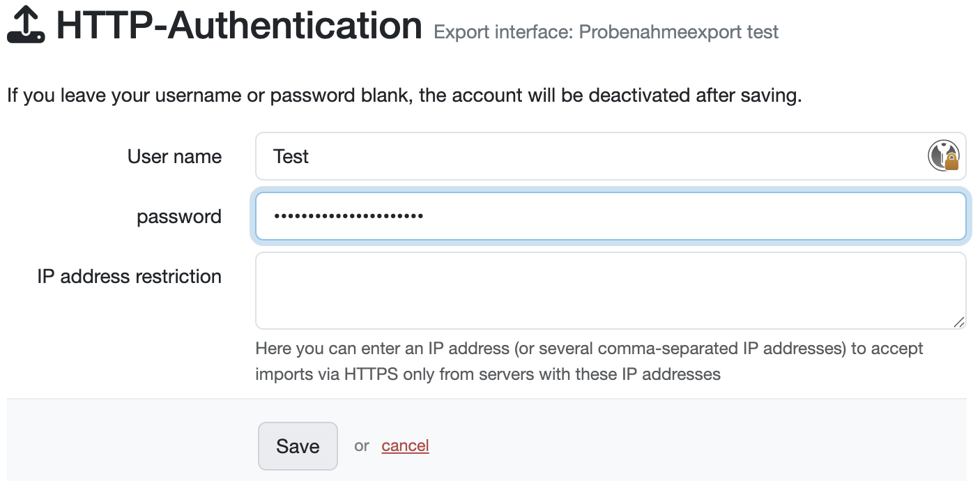The height and width of the screenshot is (481, 980).
Task: Click the word "Test" in User name
Action: pos(291,157)
